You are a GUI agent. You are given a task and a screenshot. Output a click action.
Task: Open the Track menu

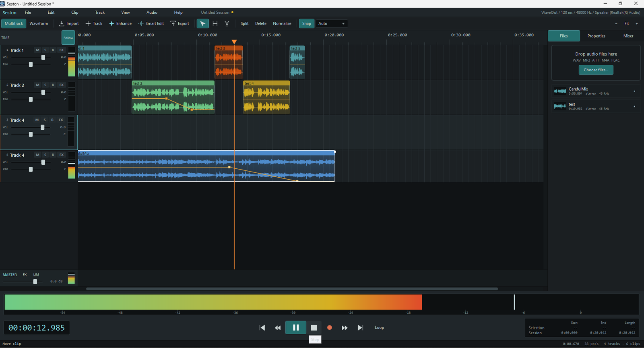tap(100, 12)
